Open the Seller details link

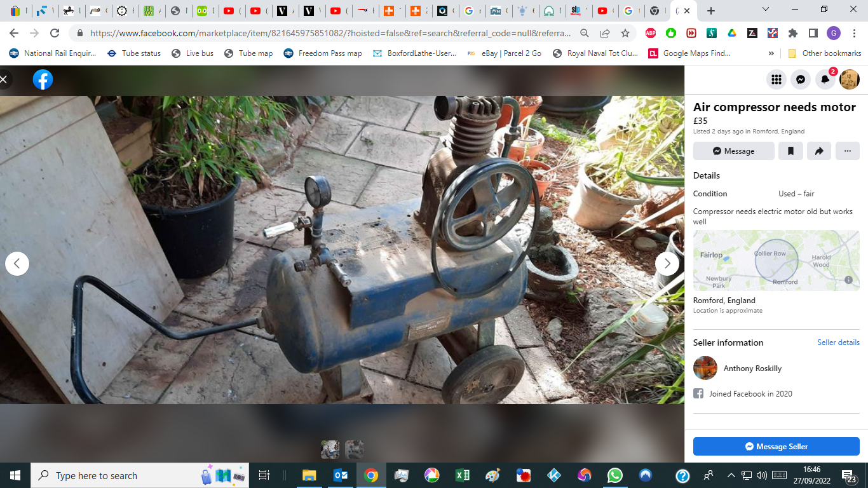838,342
